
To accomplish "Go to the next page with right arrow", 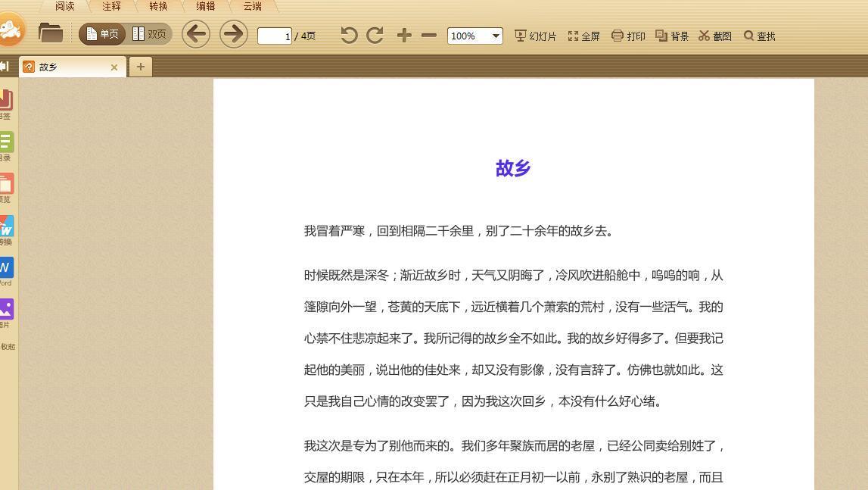I will click(233, 34).
